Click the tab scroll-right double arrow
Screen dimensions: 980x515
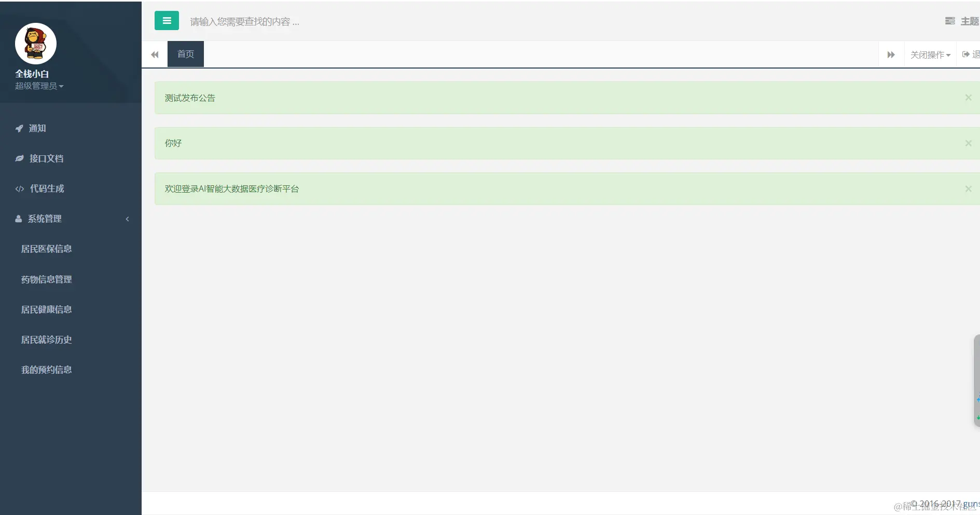click(x=891, y=55)
